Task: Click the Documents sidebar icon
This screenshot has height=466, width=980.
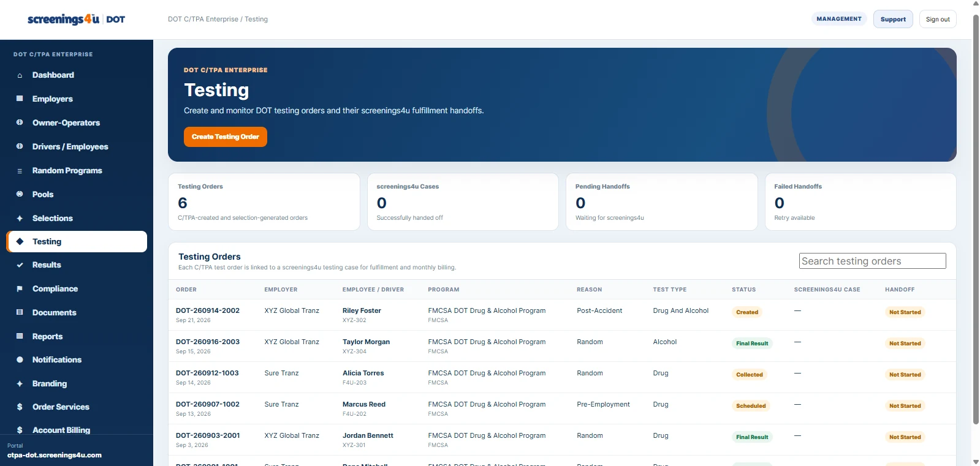Action: click(20, 312)
